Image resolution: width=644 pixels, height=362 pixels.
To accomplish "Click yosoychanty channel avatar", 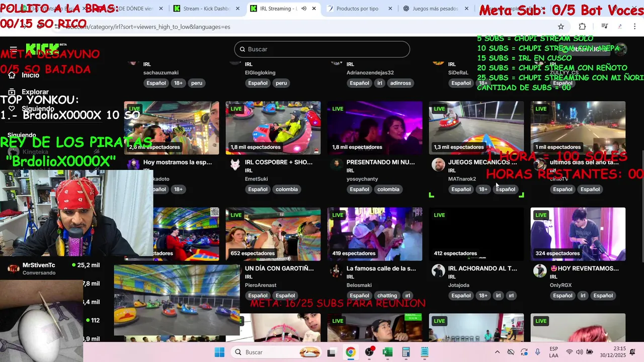I will tap(337, 164).
